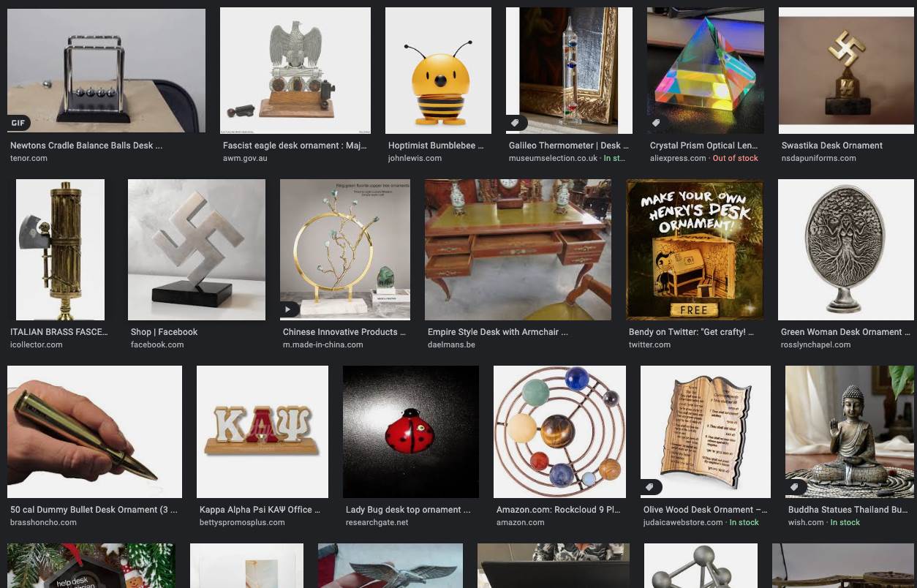Open the "Fascist eagle desk ornament" title link
The image size is (917, 588).
295,146
